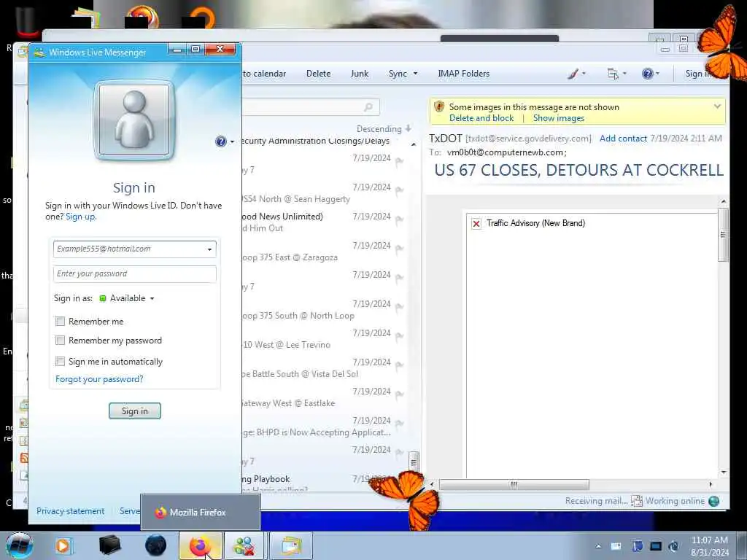Image resolution: width=747 pixels, height=560 pixels.
Task: Click the Messenger Sign in button
Action: pos(135,411)
